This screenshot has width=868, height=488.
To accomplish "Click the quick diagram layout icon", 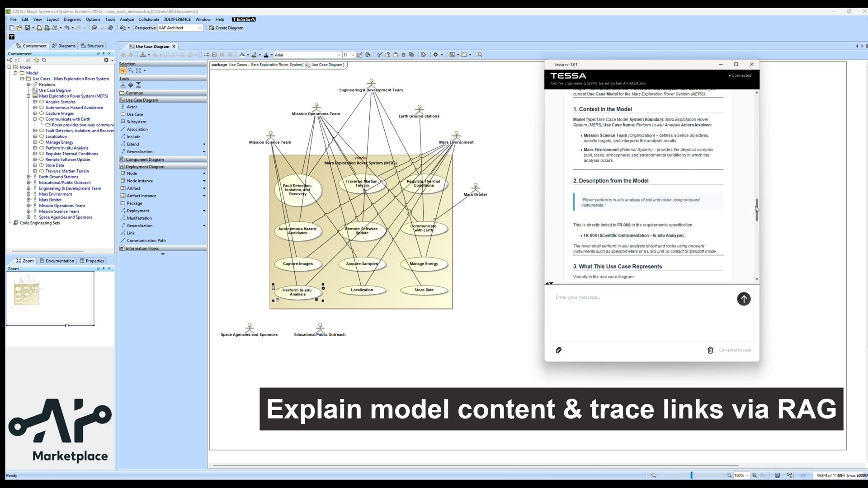I will point(143,55).
